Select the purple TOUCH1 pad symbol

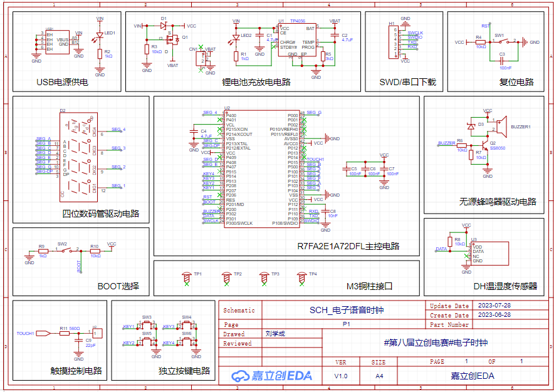43,334
